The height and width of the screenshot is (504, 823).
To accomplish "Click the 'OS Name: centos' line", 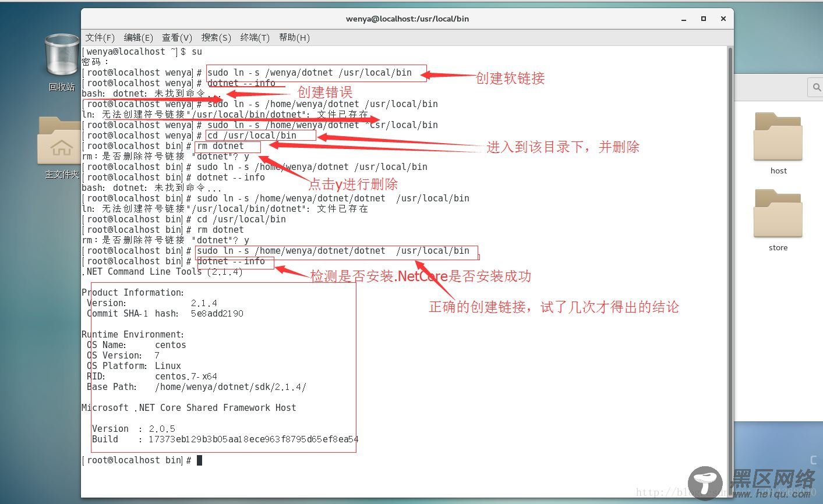I will [136, 345].
